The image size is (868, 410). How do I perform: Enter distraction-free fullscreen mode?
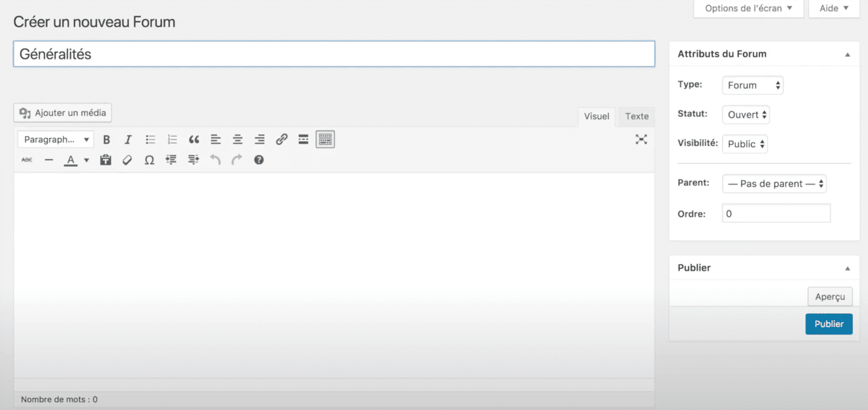click(641, 139)
